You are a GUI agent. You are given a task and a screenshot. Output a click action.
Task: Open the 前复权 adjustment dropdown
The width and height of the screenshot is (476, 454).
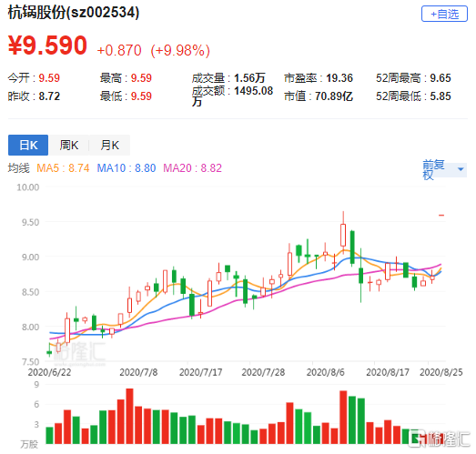click(x=444, y=169)
